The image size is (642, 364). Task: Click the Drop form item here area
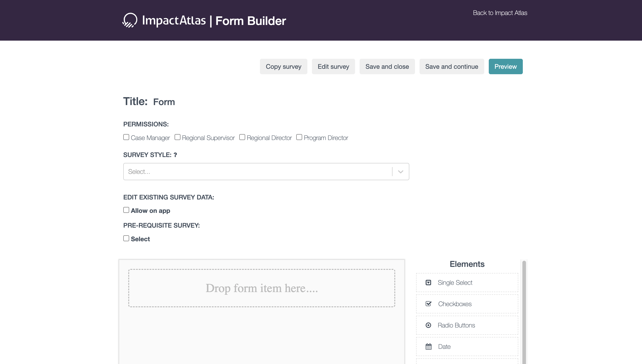262,288
